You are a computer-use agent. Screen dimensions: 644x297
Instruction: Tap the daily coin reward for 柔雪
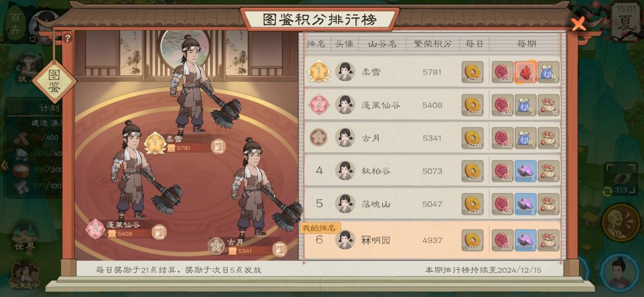click(472, 72)
